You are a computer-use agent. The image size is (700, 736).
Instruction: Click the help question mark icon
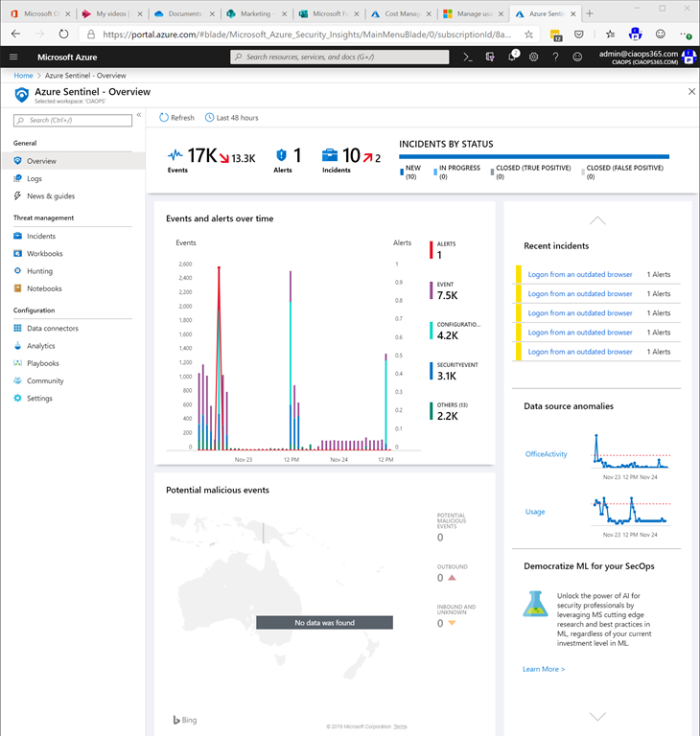pos(556,57)
